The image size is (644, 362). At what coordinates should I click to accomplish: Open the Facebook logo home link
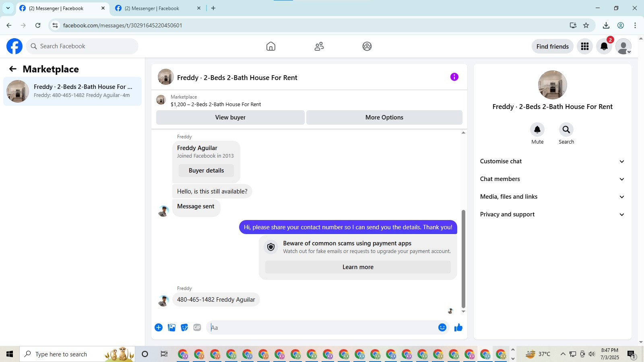14,46
